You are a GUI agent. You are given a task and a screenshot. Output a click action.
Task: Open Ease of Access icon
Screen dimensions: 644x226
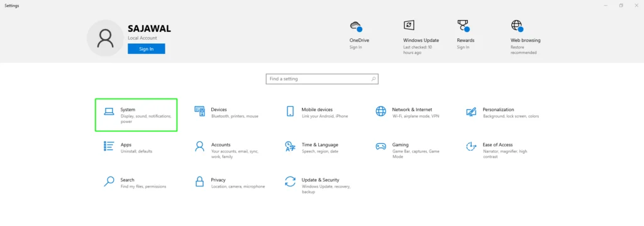471,146
